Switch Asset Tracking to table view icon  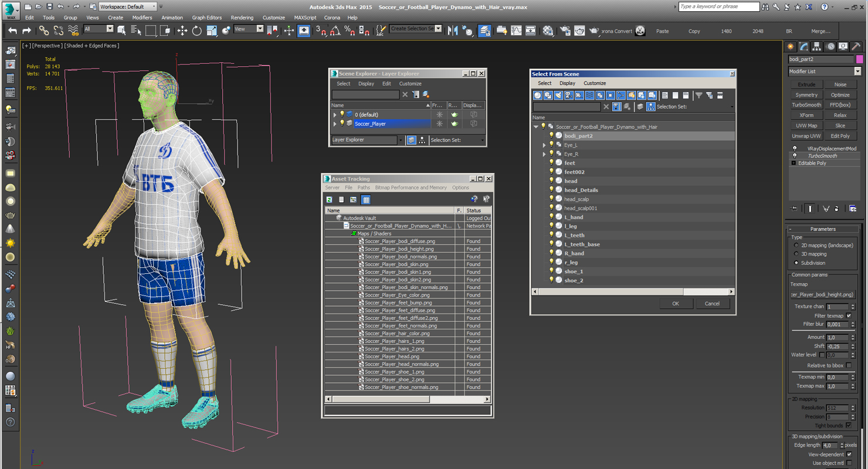click(x=366, y=200)
